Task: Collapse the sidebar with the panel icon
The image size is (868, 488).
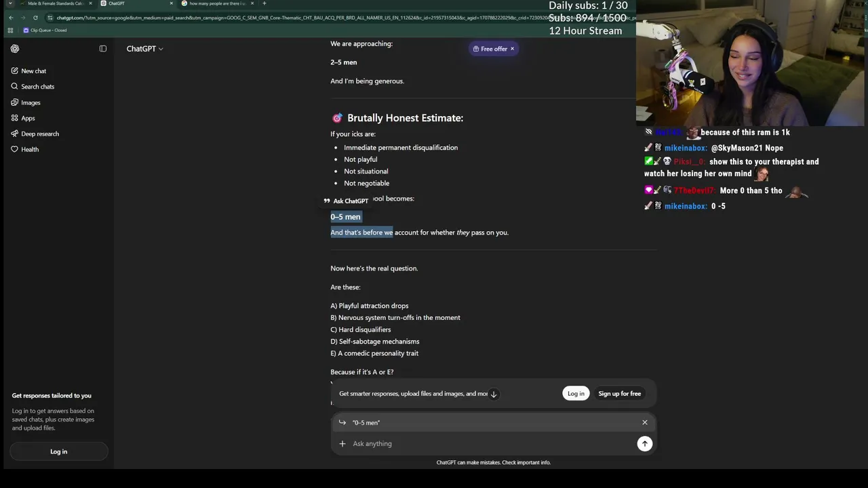Action: point(103,49)
